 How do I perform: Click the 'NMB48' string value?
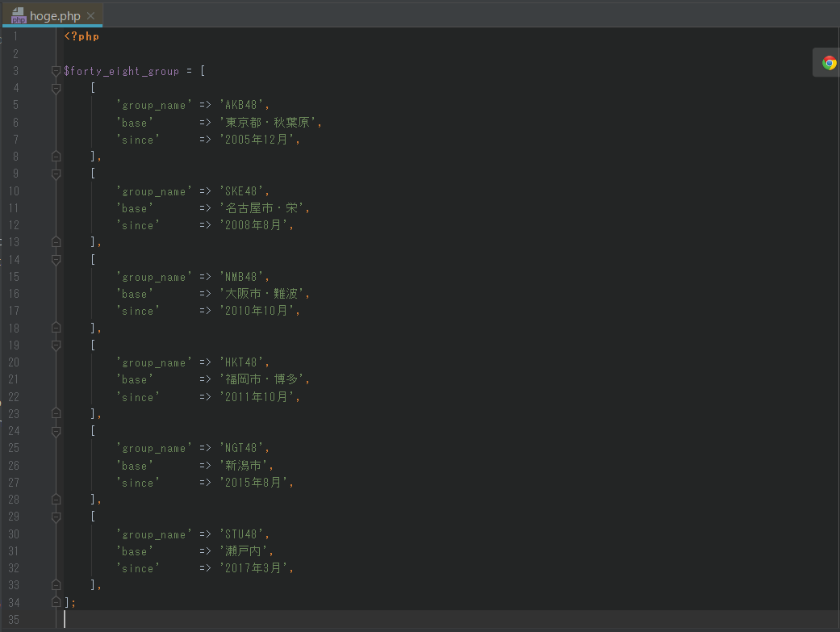242,277
